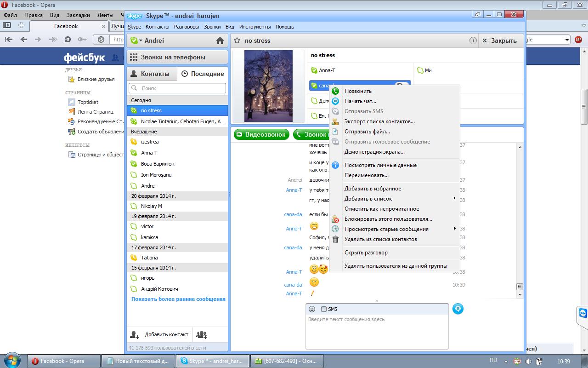
Task: Open 'Близкие друзья' on Facebook sidebar
Action: pyautogui.click(x=96, y=79)
